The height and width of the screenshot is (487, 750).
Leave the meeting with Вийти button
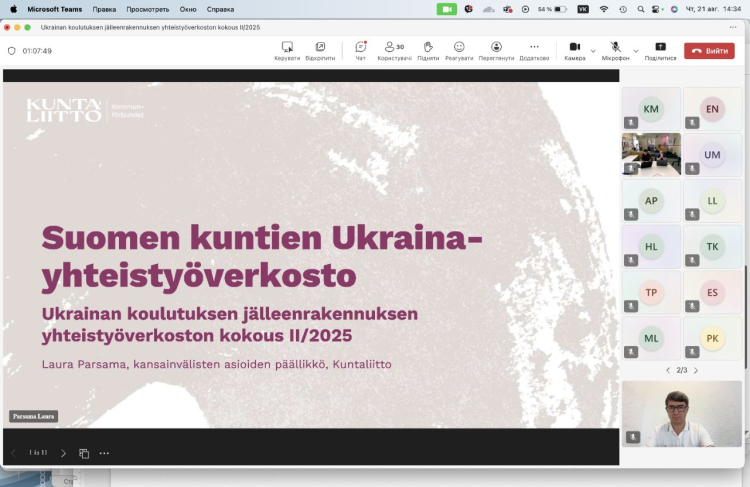pyautogui.click(x=709, y=50)
